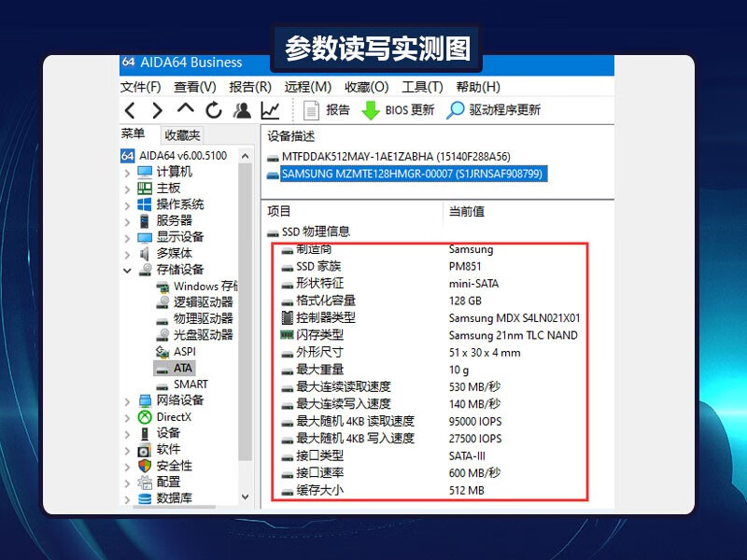The width and height of the screenshot is (747, 560).
Task: Select the Windows 存储 tree entry
Action: 197,287
